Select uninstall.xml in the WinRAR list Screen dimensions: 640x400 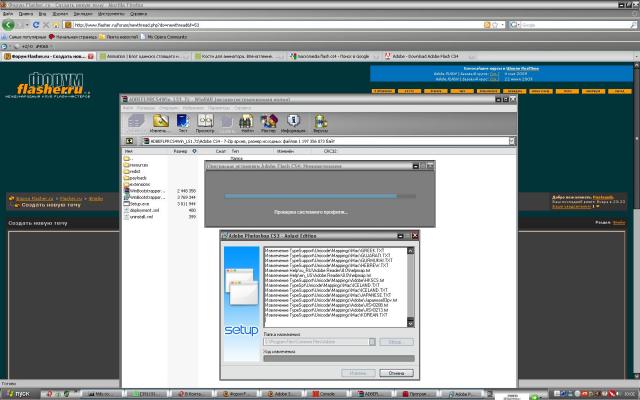coord(138,217)
